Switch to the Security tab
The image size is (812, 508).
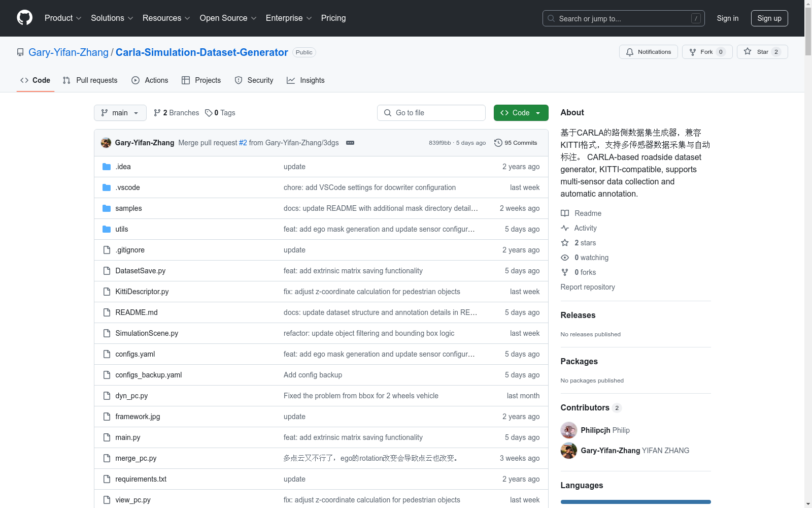[254, 80]
